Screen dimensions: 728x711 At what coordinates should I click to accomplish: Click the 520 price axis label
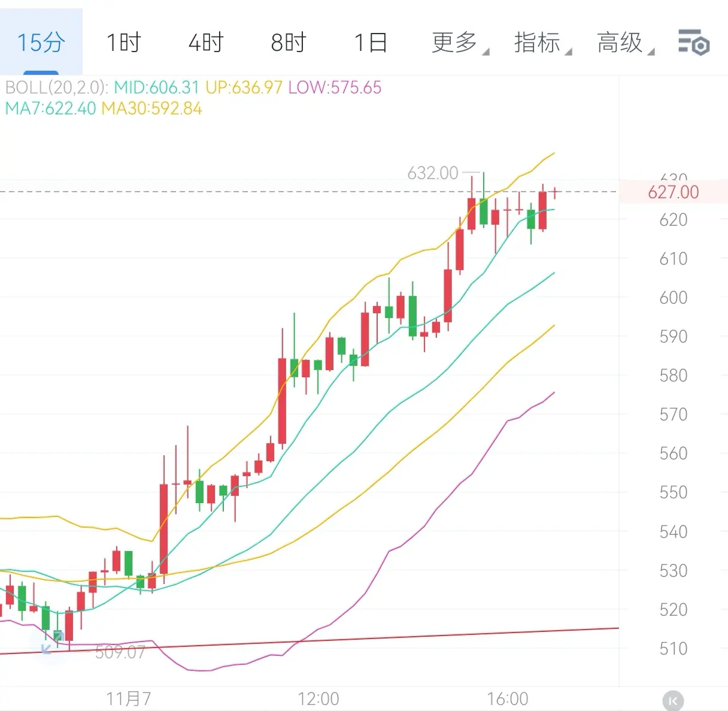click(673, 610)
